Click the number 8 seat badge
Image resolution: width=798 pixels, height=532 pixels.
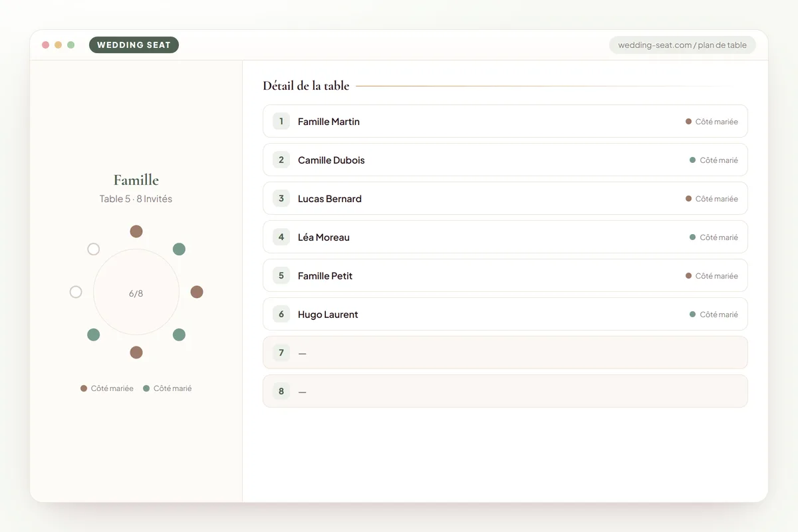281,391
